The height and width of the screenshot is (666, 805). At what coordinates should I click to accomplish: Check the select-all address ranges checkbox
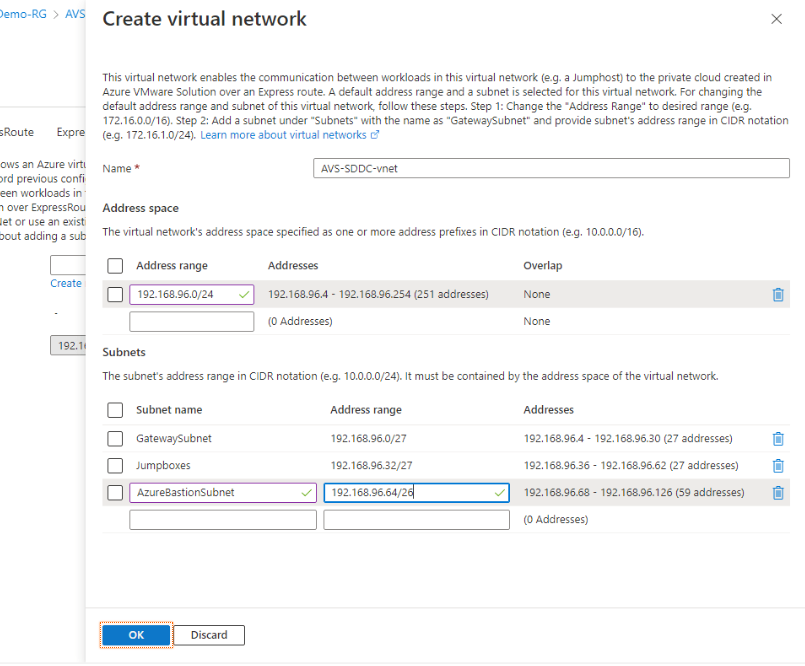pyautogui.click(x=114, y=265)
